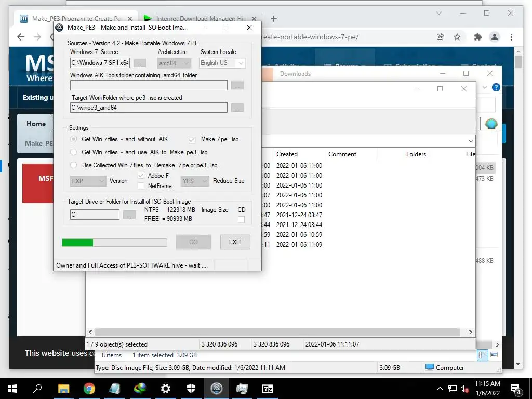Screen dimensions: 532x399
Task: Select Get Win 7 files without AIK
Action: [x=73, y=139]
